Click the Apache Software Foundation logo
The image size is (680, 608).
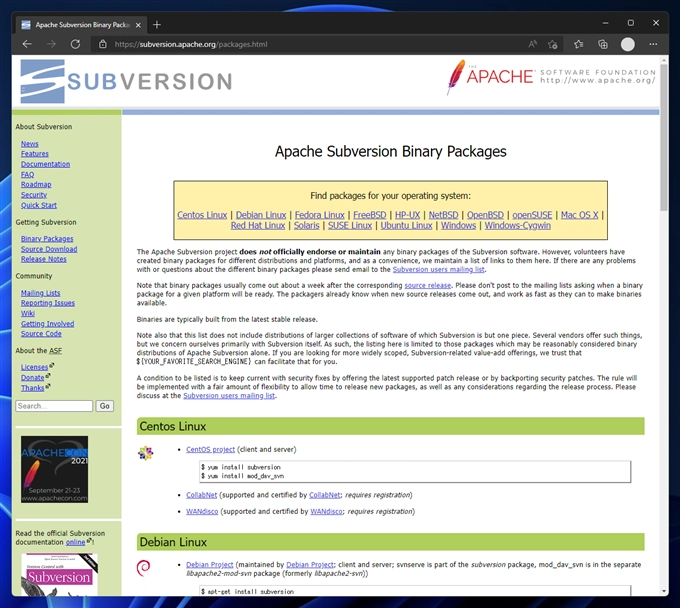pyautogui.click(x=551, y=77)
